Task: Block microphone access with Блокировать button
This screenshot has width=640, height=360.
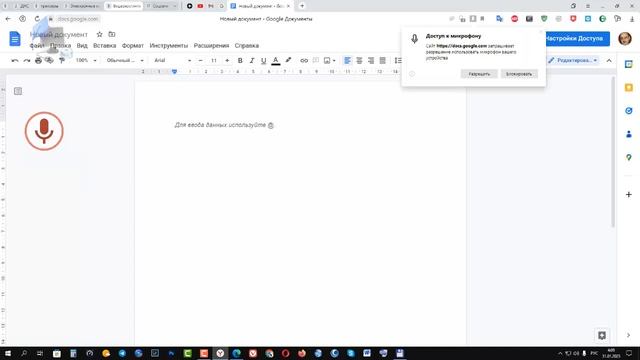Action: point(519,74)
